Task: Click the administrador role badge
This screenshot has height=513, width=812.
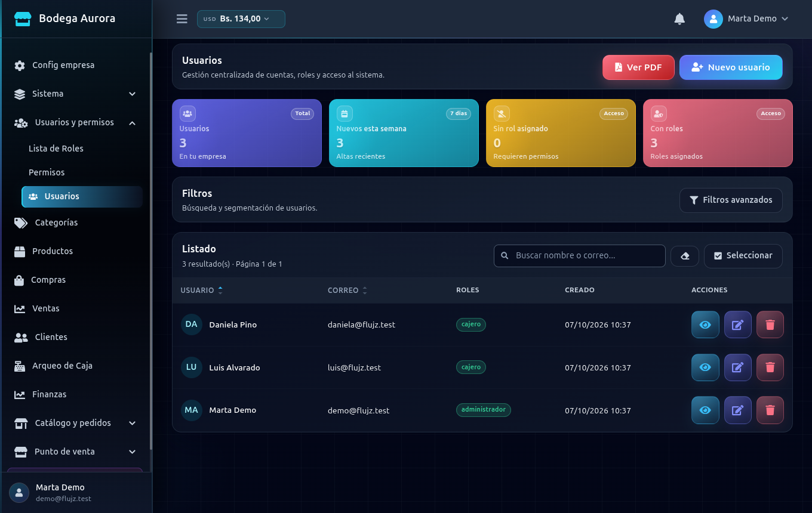Action: coord(484,410)
